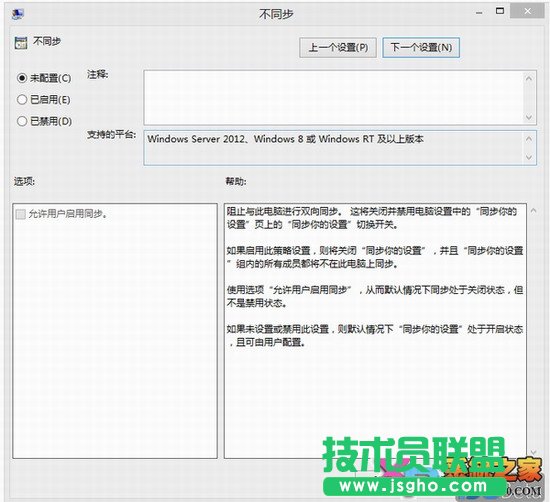Click inside the 注释 comment text box

[x=333, y=98]
